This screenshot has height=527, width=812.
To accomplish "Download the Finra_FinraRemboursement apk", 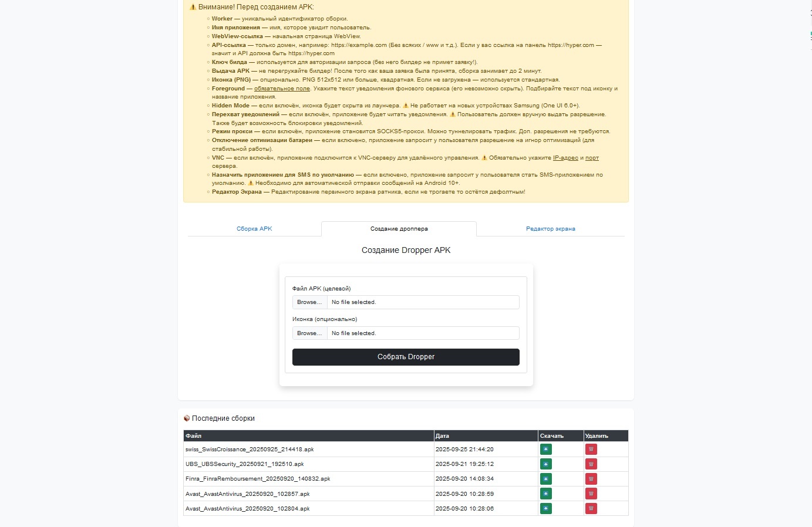I will (x=545, y=479).
